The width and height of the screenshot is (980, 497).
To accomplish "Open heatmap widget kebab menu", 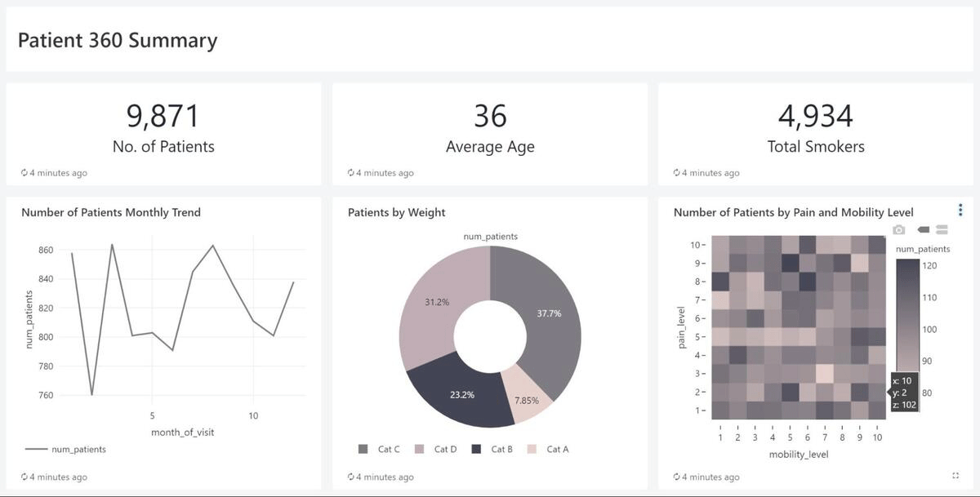I will 960,211.
